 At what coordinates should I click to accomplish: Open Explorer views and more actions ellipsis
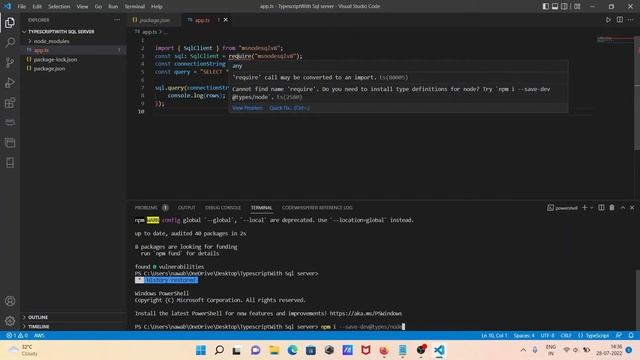click(117, 20)
